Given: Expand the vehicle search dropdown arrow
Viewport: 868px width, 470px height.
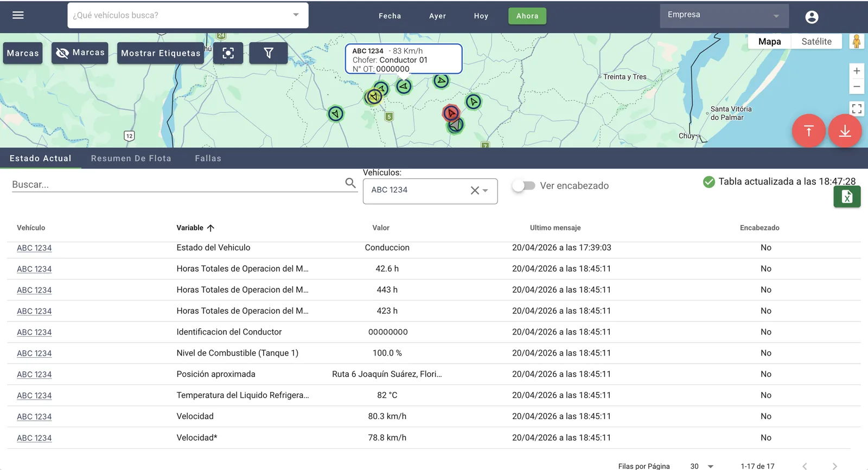Looking at the screenshot, I should (x=296, y=15).
